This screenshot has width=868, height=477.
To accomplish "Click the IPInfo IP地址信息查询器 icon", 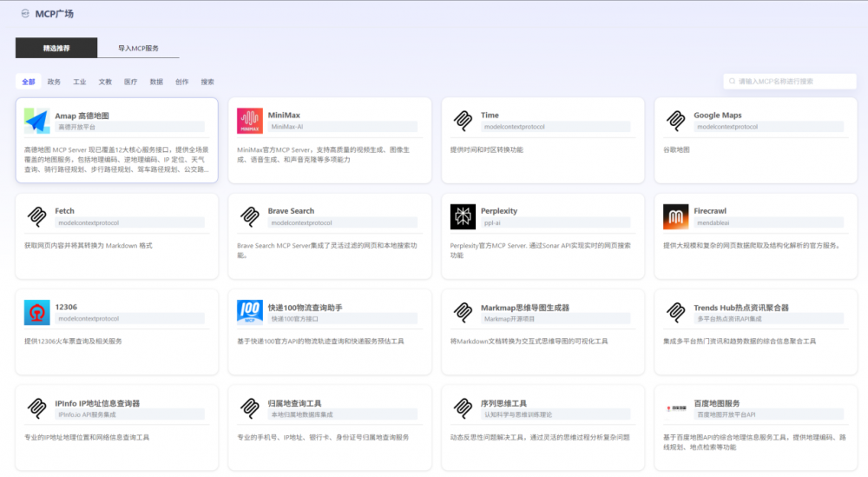I will (x=37, y=408).
